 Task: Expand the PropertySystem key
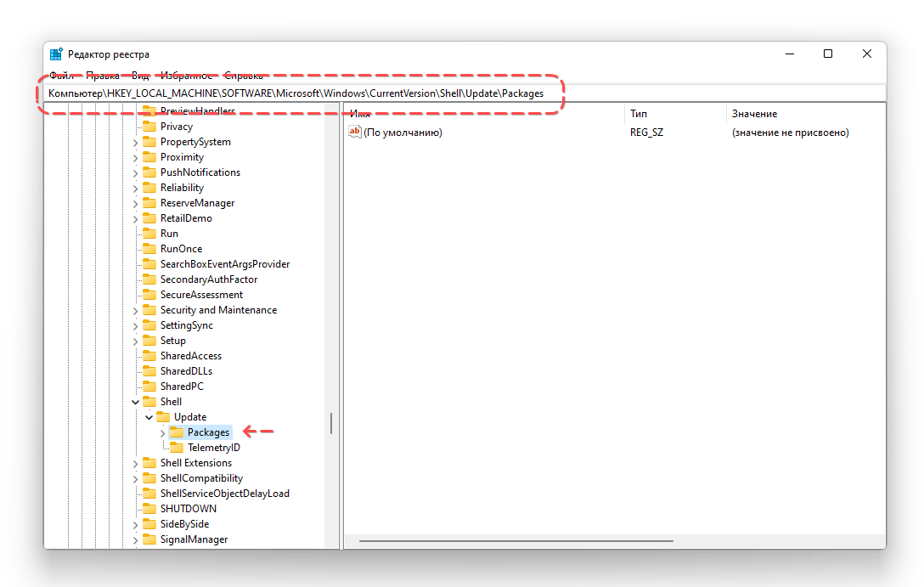click(136, 143)
